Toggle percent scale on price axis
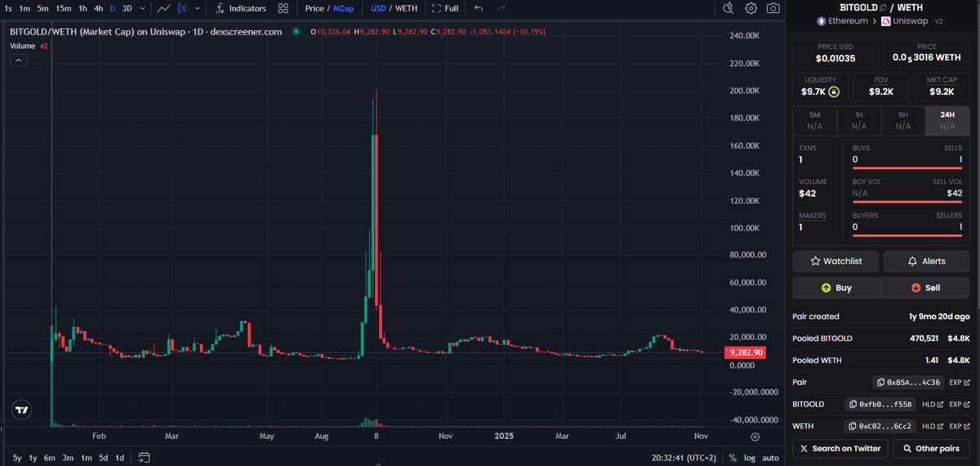Image resolution: width=980 pixels, height=466 pixels. (x=733, y=458)
